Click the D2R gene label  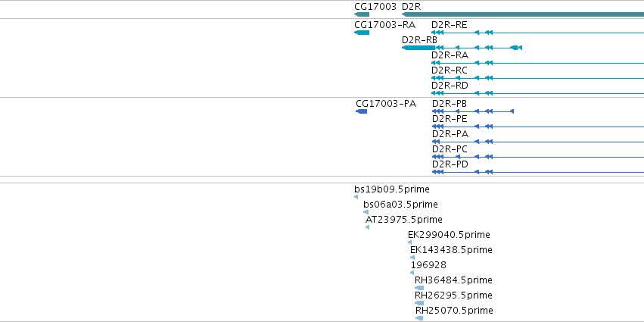[x=411, y=7]
